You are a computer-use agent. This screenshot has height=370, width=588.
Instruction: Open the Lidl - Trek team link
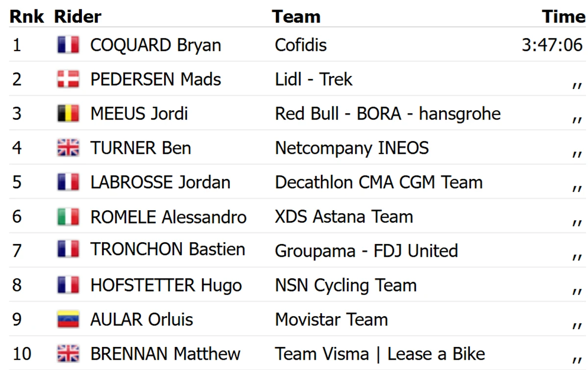point(314,79)
